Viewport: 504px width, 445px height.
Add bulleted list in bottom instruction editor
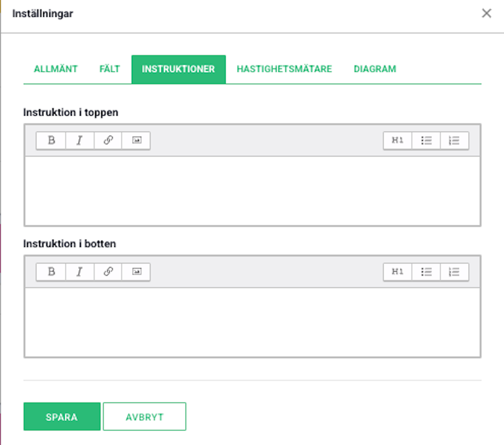tap(426, 272)
